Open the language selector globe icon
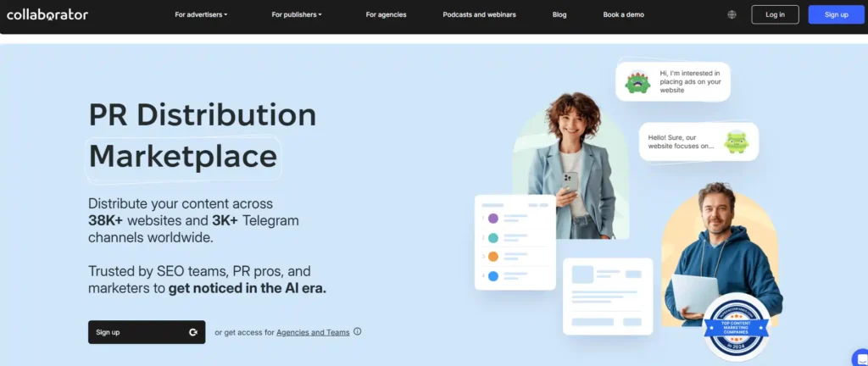 coord(732,14)
